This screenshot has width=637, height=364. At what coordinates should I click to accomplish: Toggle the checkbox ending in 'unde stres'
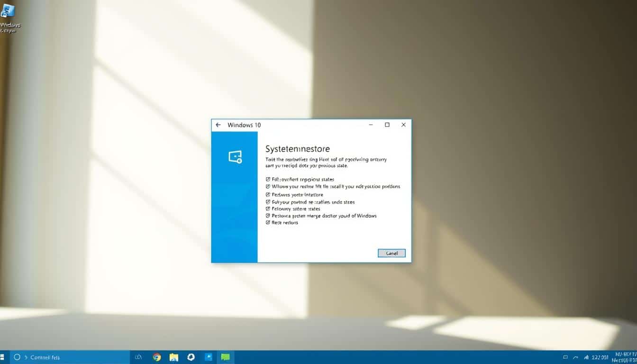point(268,202)
